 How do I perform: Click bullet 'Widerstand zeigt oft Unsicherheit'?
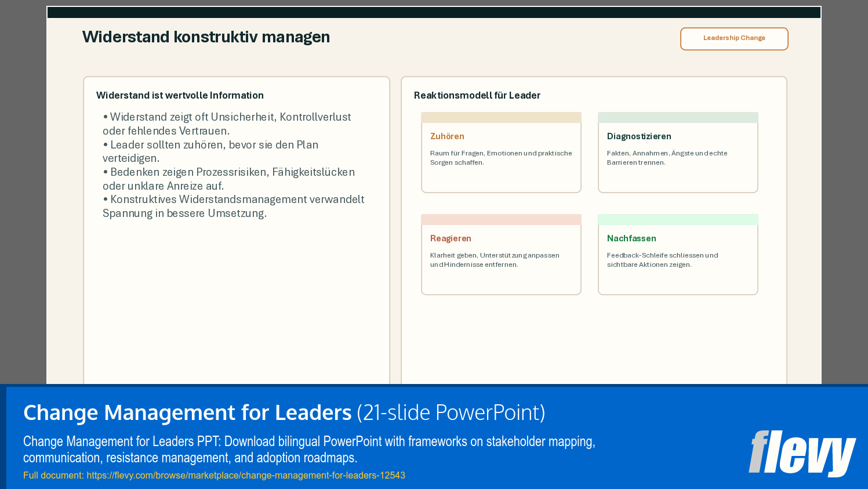[227, 124]
